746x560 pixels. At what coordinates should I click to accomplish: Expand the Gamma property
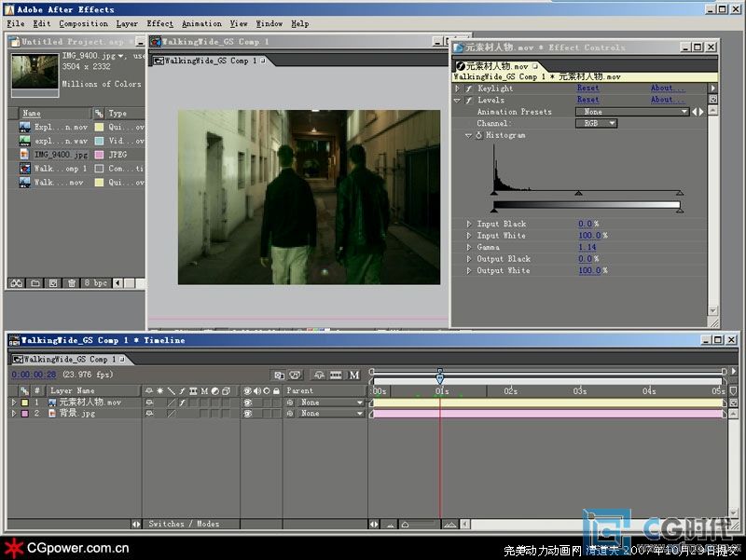pos(469,247)
